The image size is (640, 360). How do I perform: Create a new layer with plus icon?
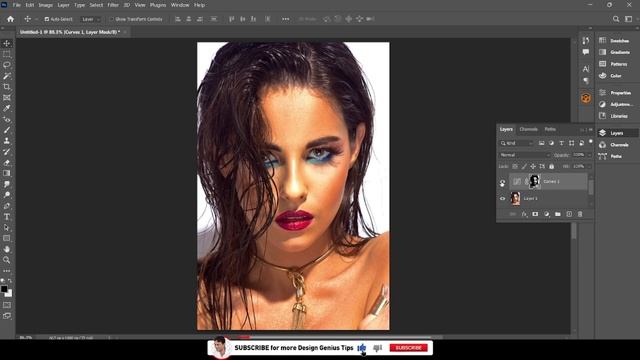click(x=569, y=214)
